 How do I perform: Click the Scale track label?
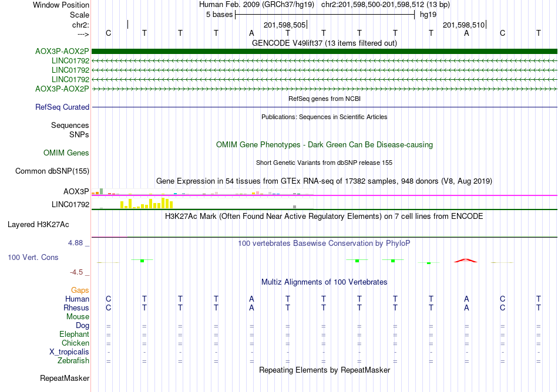(79, 15)
